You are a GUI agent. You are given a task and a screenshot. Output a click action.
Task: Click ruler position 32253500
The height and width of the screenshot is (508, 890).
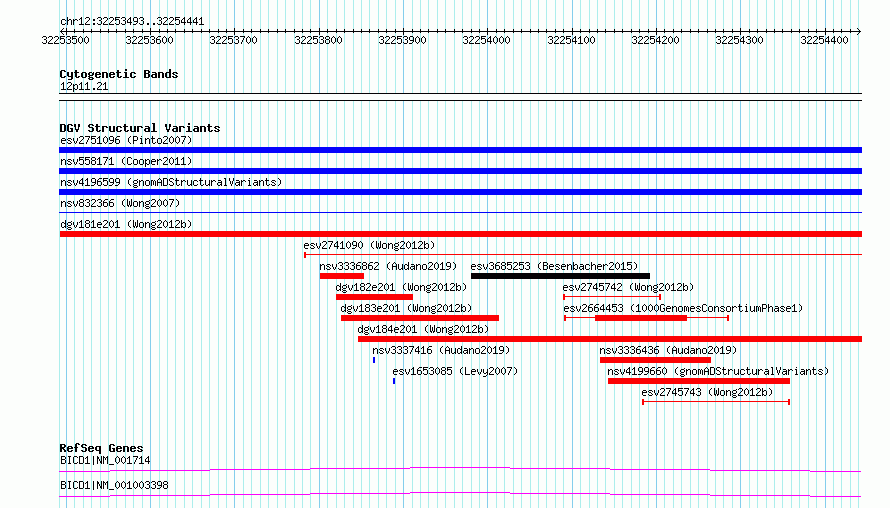pos(65,40)
